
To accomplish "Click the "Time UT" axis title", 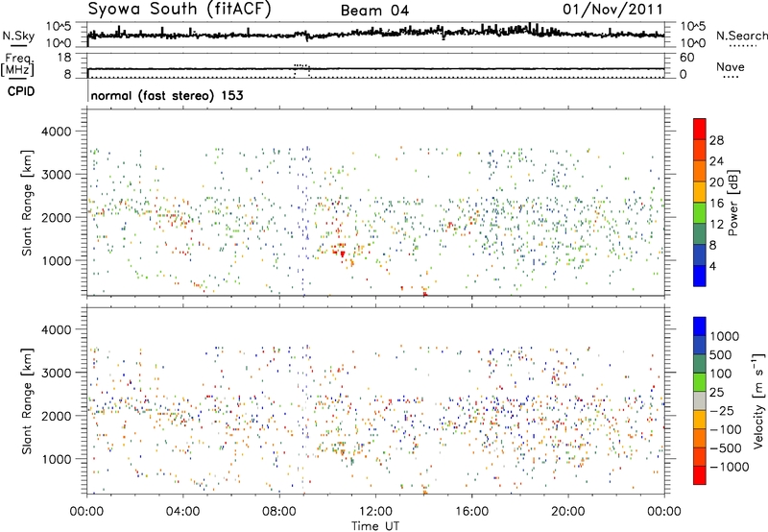I will (375, 525).
